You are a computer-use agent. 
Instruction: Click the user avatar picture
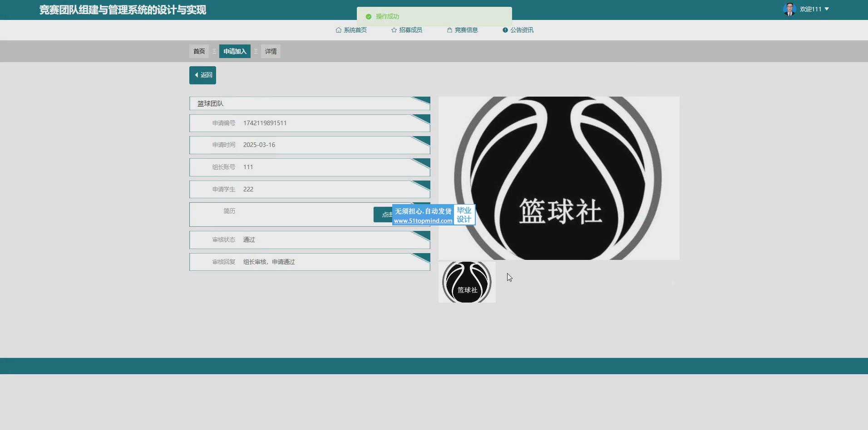(789, 9)
